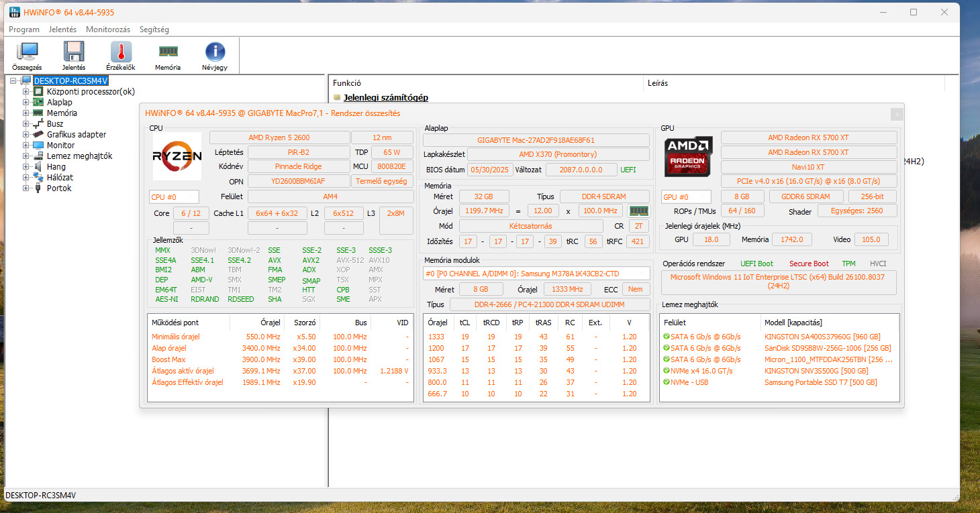Click the Átlagos aktív órajel row

281,371
